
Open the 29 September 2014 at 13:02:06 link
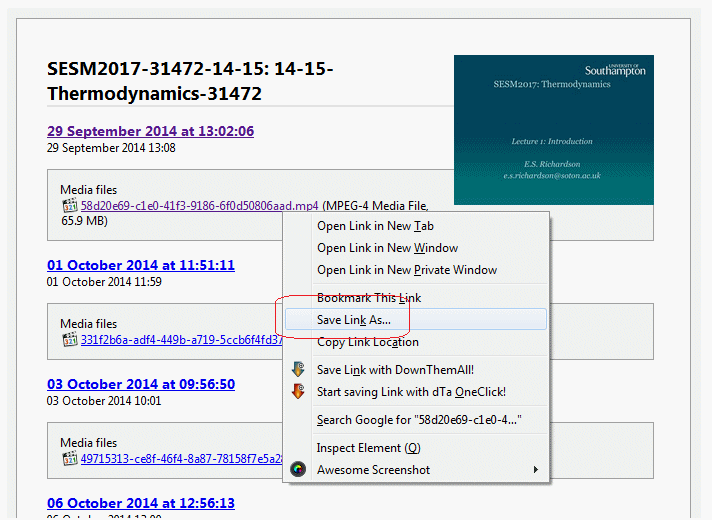coord(150,131)
